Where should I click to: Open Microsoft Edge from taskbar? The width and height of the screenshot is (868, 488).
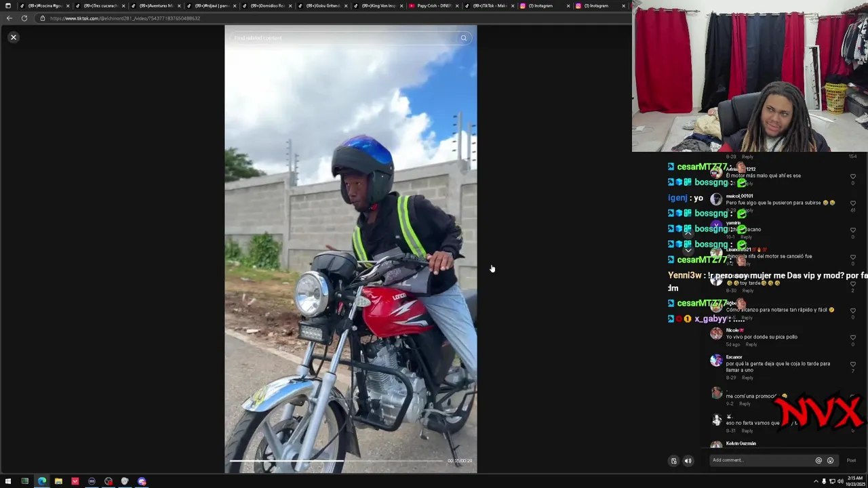coord(41,481)
